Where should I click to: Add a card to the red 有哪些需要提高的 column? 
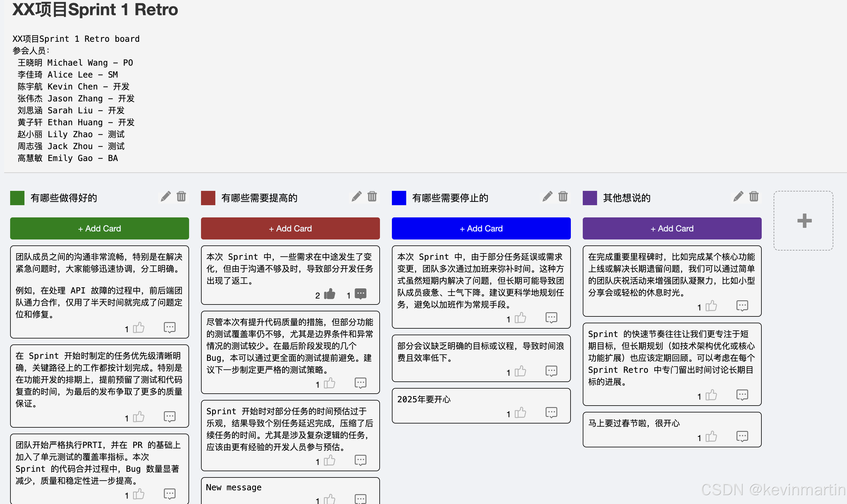click(x=290, y=228)
